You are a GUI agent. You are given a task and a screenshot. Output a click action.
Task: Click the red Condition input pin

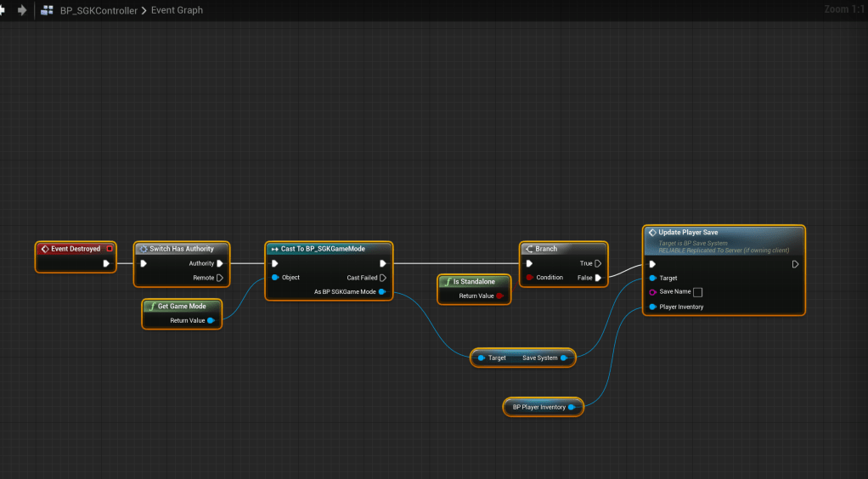pyautogui.click(x=529, y=278)
